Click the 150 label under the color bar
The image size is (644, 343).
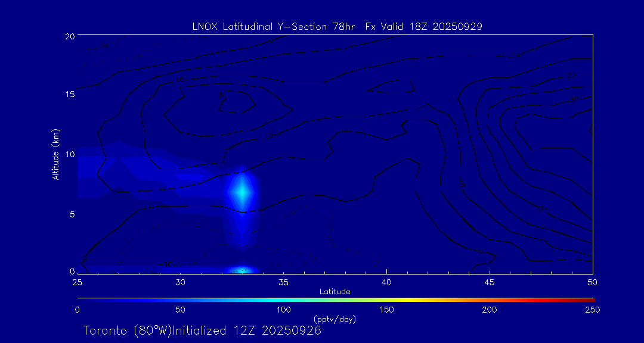pos(386,310)
